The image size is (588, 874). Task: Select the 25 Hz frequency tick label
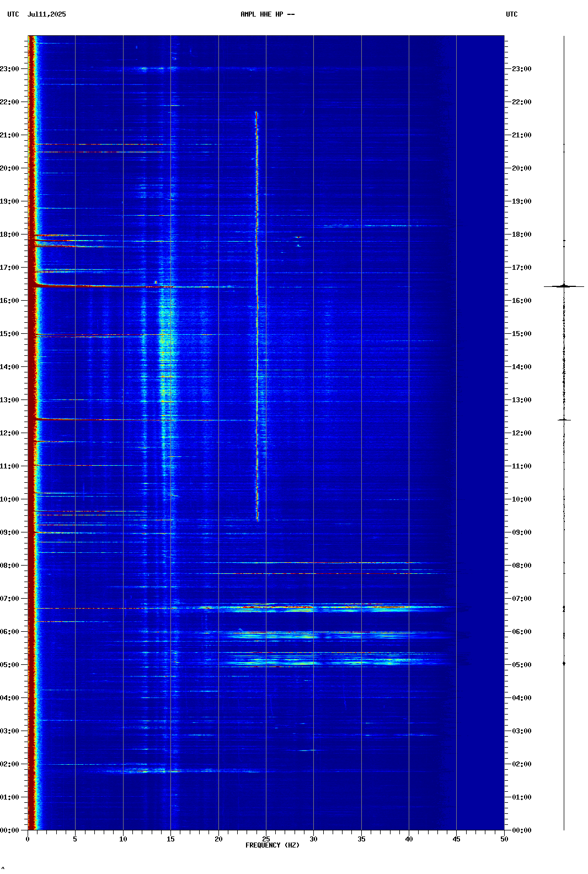[266, 839]
